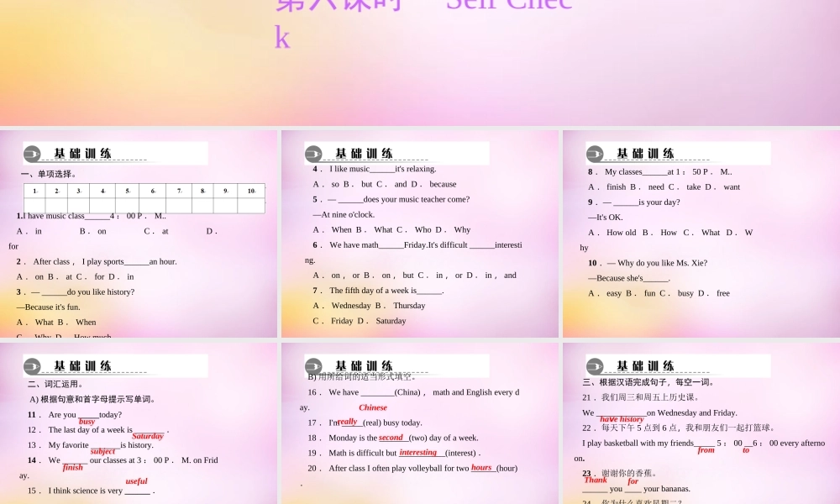Click instruction 'A) 根据句意和首字母提示写单词。'
The height and width of the screenshot is (504, 840).
92,400
